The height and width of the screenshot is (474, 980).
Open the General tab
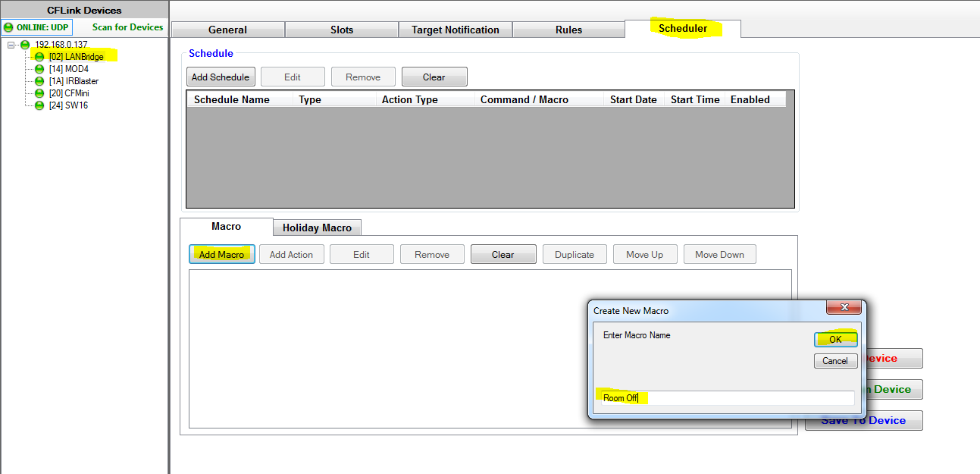click(227, 30)
